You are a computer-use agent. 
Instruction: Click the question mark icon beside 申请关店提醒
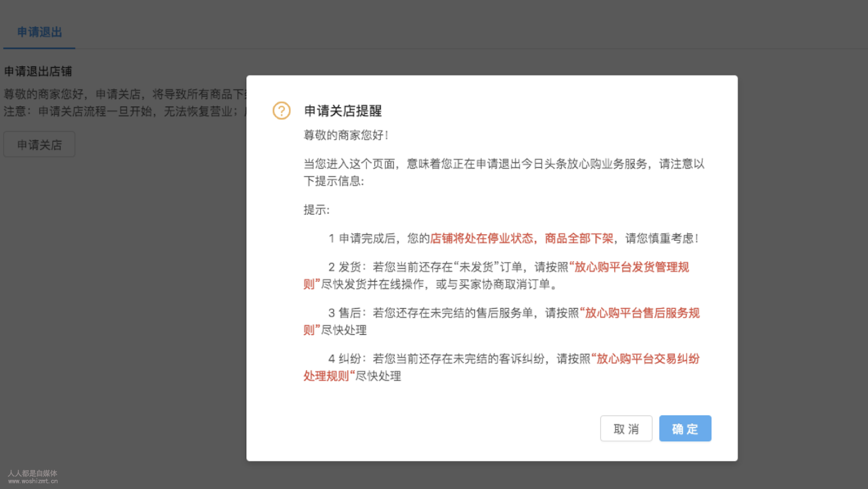click(x=282, y=111)
